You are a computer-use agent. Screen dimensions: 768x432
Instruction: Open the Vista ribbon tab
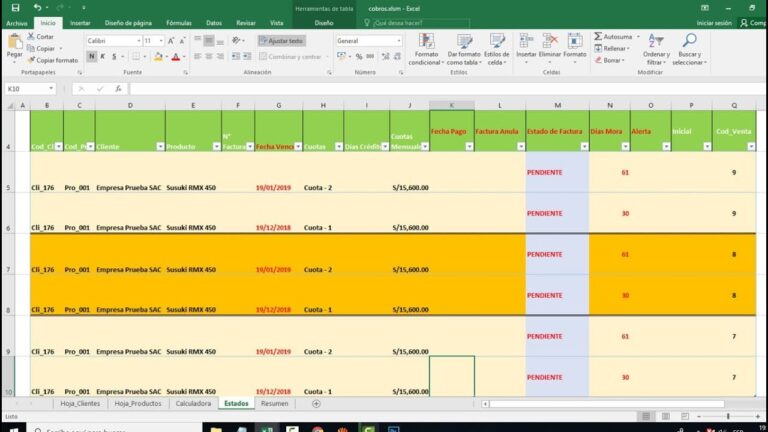point(276,23)
